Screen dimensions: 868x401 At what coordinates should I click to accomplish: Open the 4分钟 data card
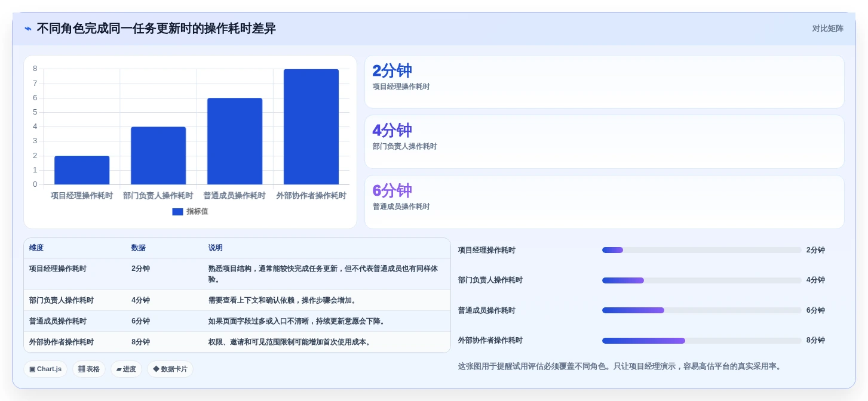(x=605, y=142)
